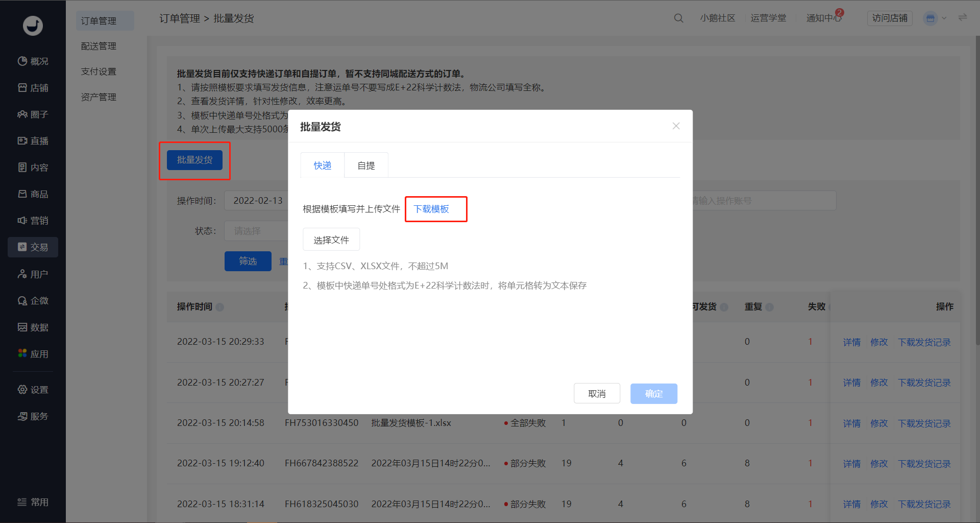
Task: Select 订单管理 submenu item
Action: click(x=105, y=21)
